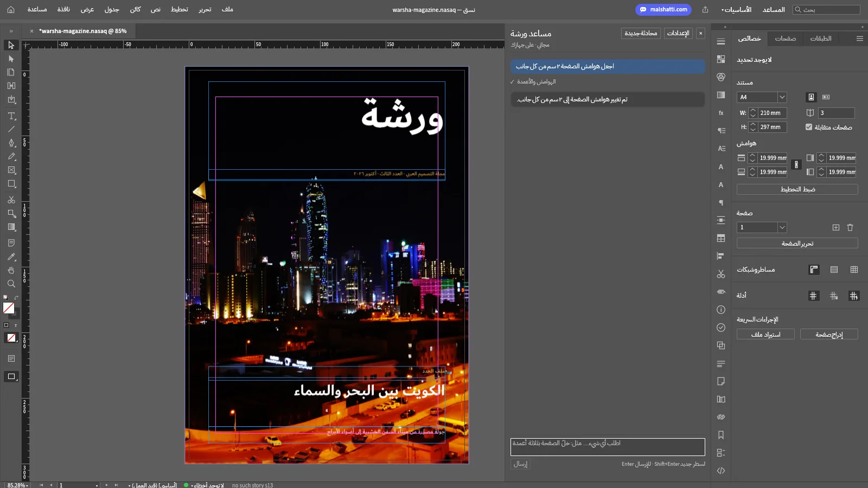Select the Eyedropper tool
Viewport: 868px width, 488px height.
[11, 256]
